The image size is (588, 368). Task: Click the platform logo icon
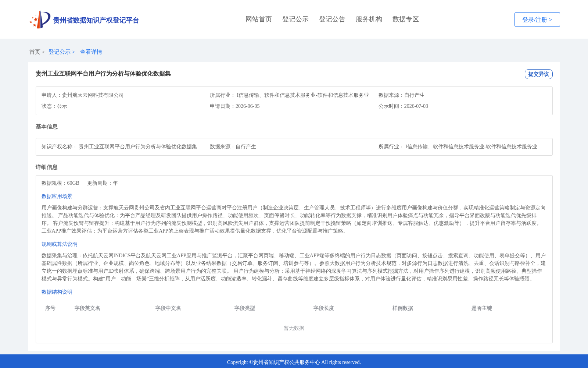pyautogui.click(x=40, y=20)
